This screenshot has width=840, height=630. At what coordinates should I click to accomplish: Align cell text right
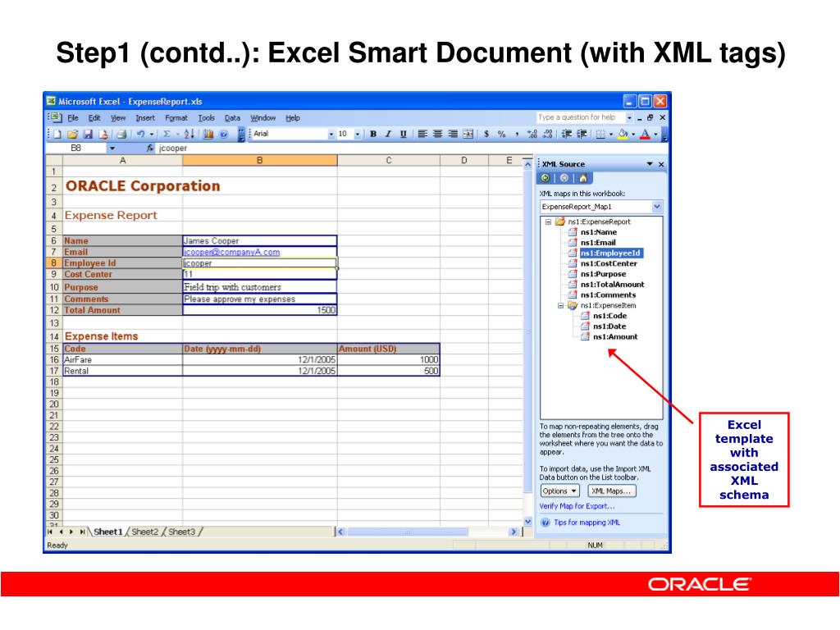[453, 134]
